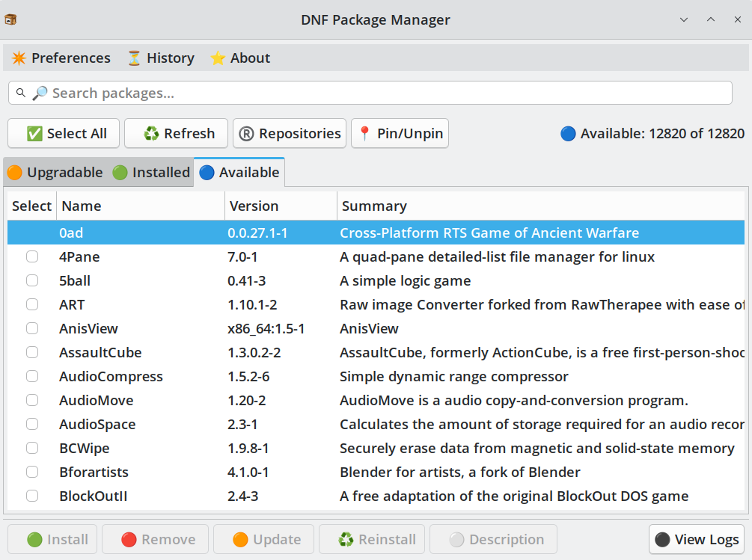Select the Available tab
Image resolution: width=752 pixels, height=560 pixels.
click(239, 173)
